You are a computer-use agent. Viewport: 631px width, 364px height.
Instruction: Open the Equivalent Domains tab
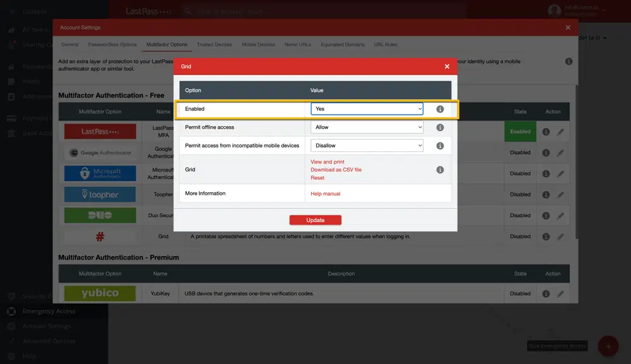point(343,45)
